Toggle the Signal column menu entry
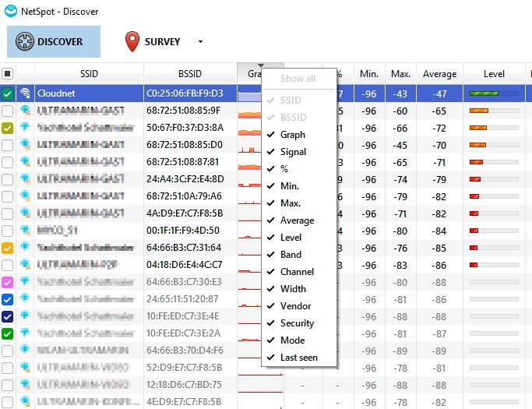 299,152
